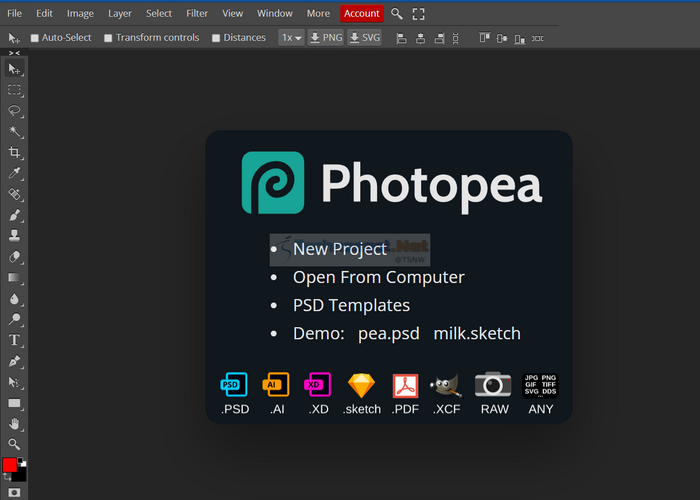
Task: Click Open From Computer link
Action: click(x=379, y=277)
